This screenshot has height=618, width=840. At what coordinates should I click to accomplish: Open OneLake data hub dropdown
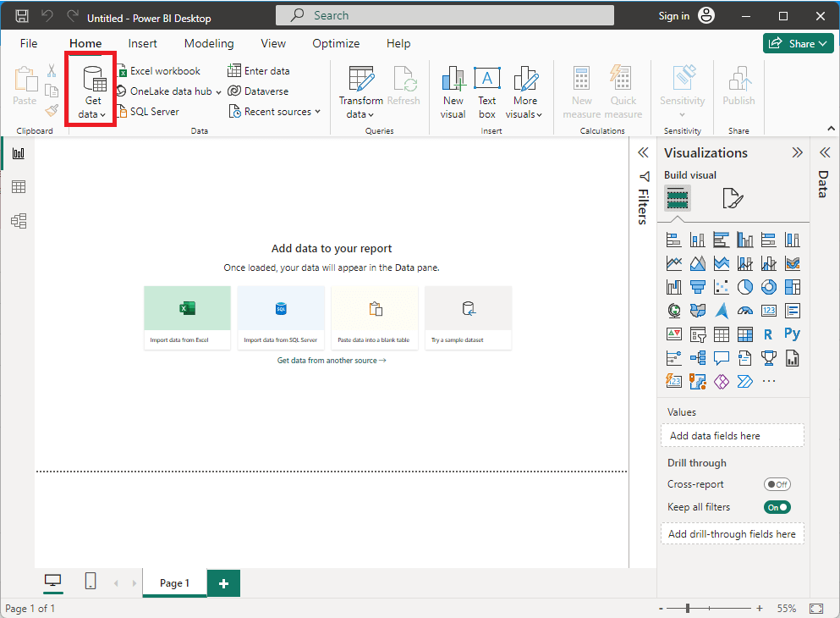tap(169, 91)
